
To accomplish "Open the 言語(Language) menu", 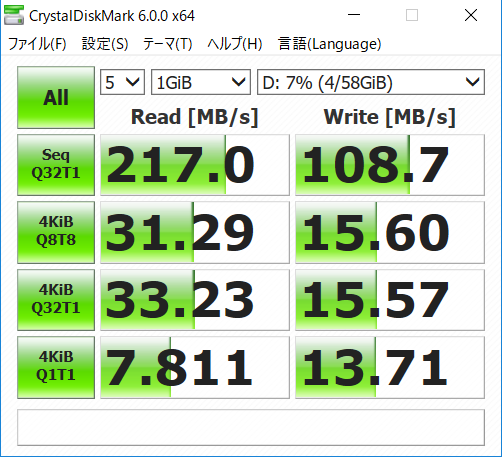I will pyautogui.click(x=329, y=44).
